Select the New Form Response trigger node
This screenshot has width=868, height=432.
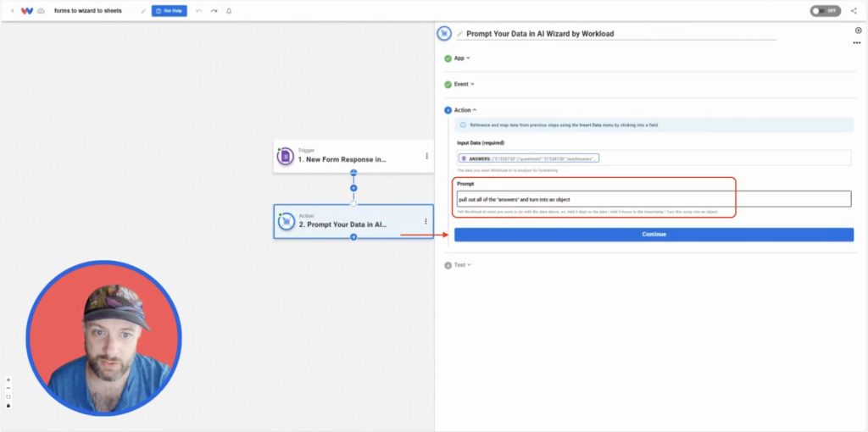353,157
